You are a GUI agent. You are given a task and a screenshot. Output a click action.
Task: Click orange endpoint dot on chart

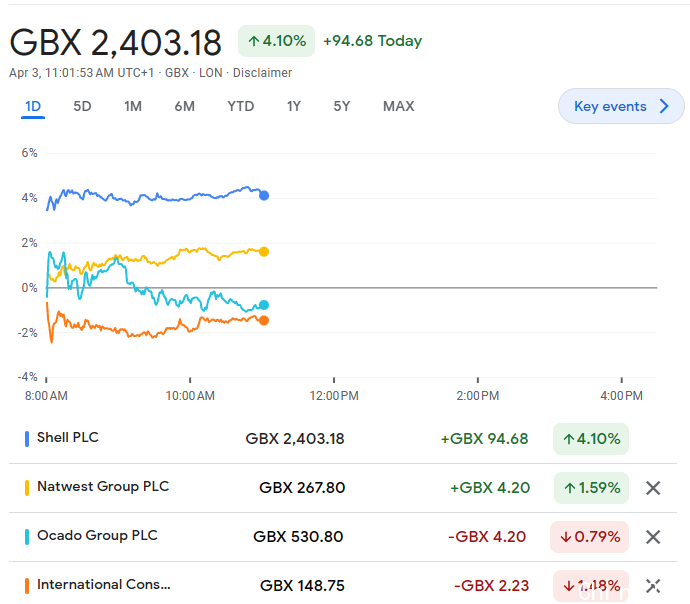pos(264,321)
